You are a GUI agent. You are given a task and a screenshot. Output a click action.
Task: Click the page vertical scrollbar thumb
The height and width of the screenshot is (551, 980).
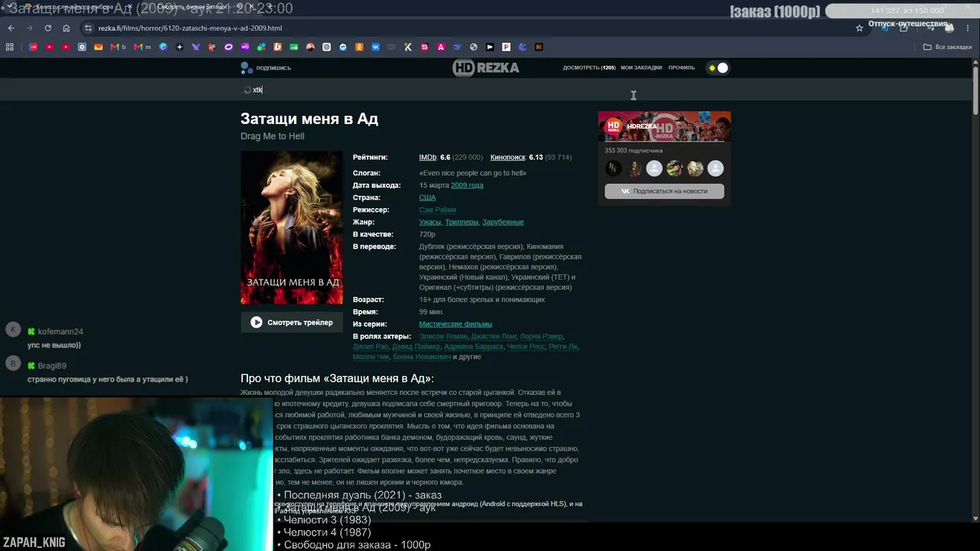click(x=975, y=92)
